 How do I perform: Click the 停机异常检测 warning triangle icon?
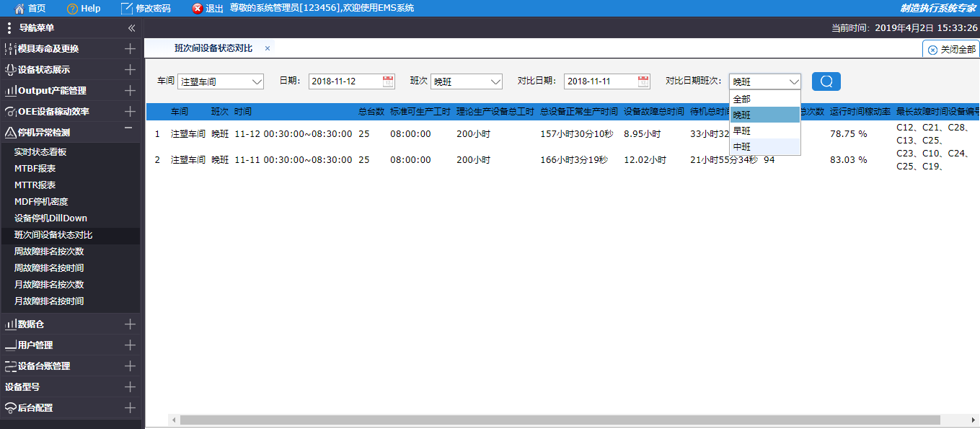(x=11, y=133)
